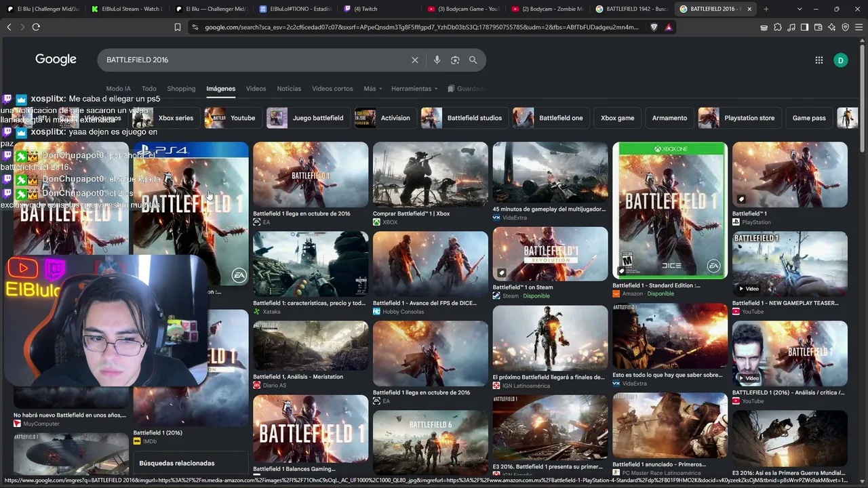Open 'Battlefield 1, Análisis - Meristation' link
868x488 pixels.
tap(298, 377)
